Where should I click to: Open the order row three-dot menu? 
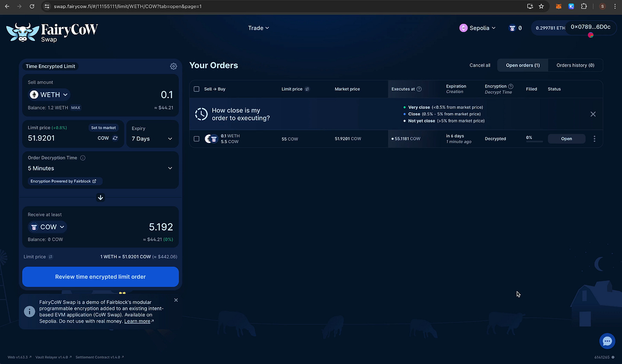(594, 139)
